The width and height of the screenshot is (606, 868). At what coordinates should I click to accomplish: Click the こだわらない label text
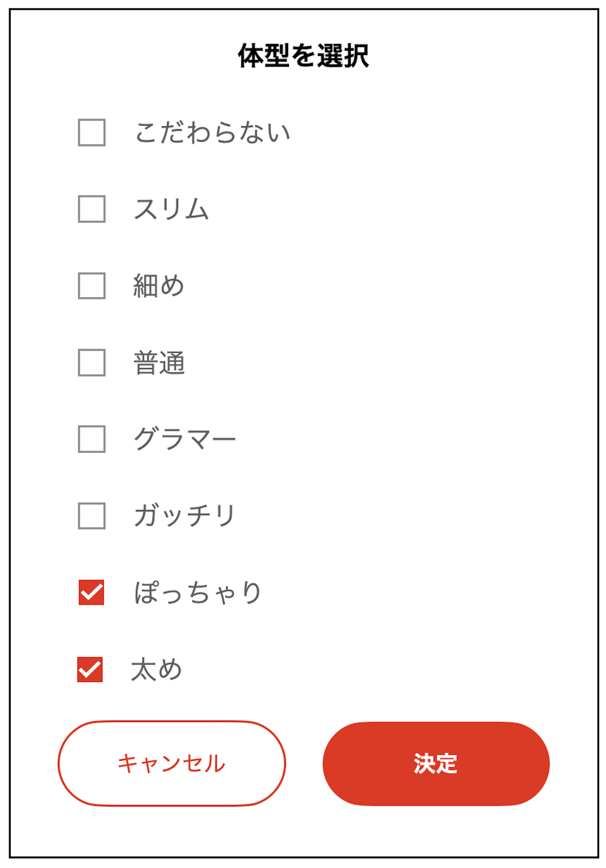(212, 132)
